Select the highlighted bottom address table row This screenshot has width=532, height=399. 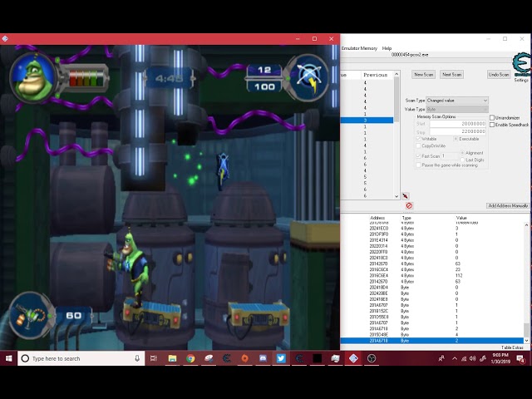(431, 340)
